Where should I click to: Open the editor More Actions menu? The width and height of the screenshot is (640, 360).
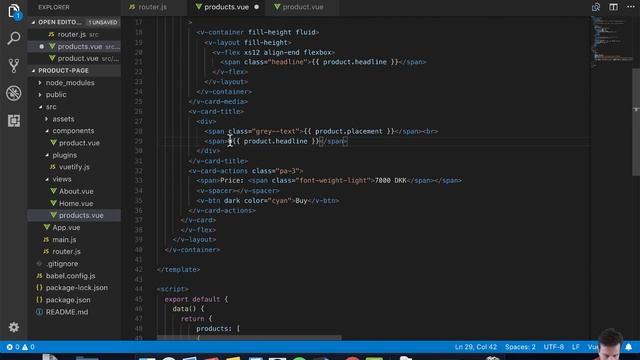[x=631, y=7]
